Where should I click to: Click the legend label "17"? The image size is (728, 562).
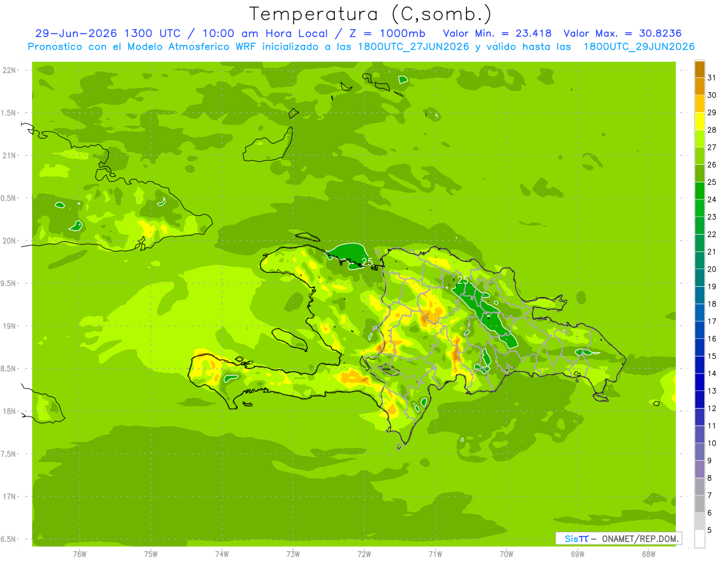712,321
